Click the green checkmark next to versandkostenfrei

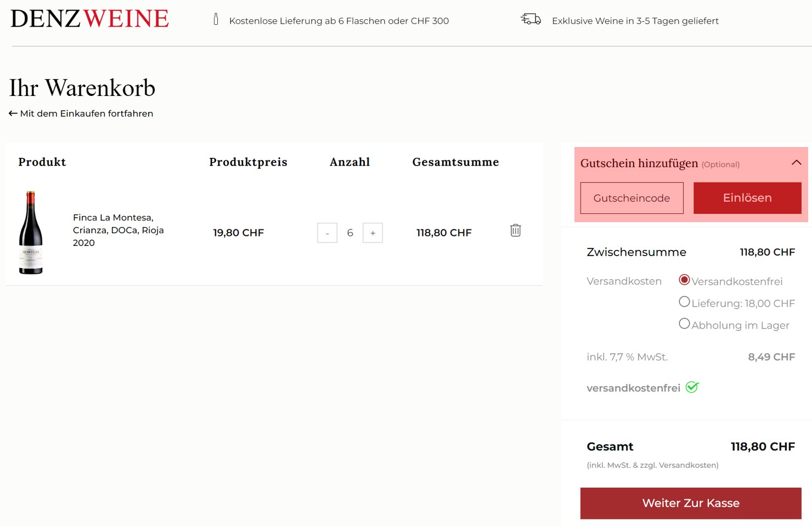tap(692, 387)
